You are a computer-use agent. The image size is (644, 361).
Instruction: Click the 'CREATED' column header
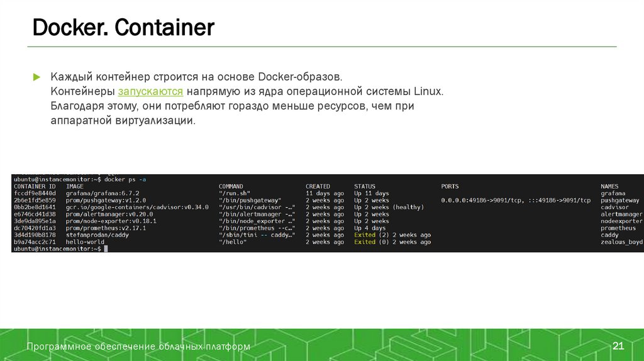tap(318, 186)
